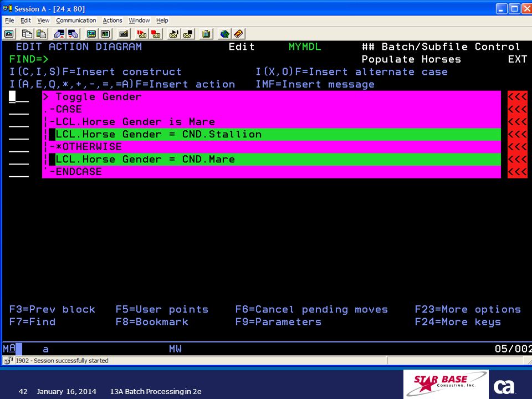Click F5=User points function key
This screenshot has width=532, height=399.
coord(162,309)
